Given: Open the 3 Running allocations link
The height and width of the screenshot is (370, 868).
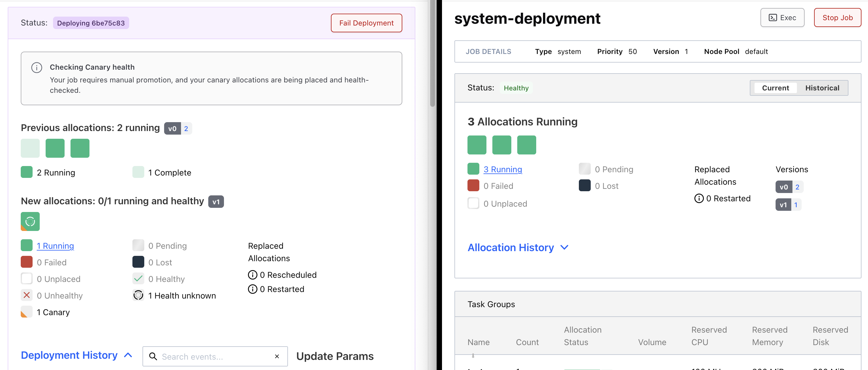Looking at the screenshot, I should click(502, 169).
